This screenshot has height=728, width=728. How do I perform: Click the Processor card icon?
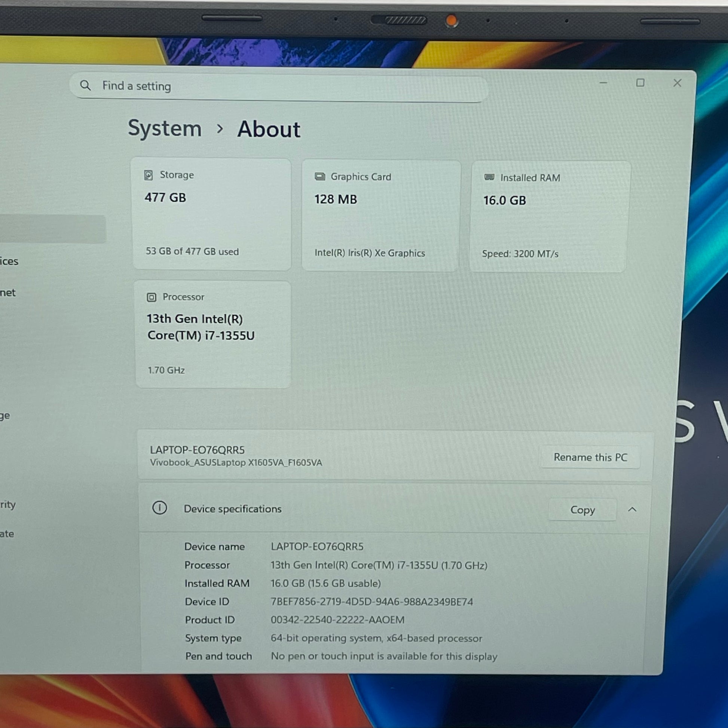pyautogui.click(x=152, y=297)
